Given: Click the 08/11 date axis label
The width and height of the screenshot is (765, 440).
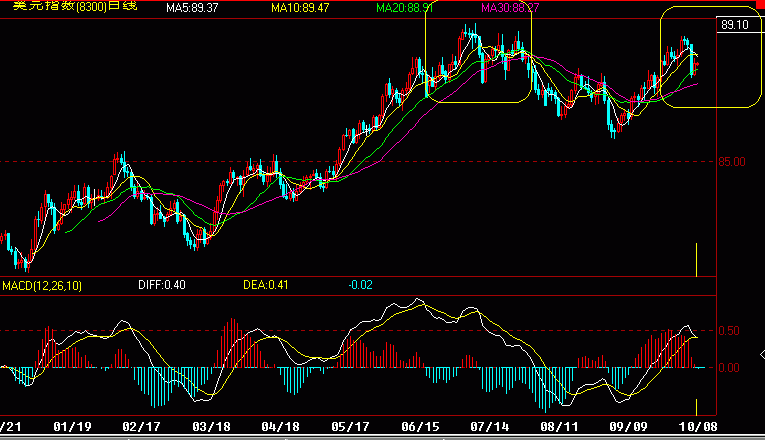Looking at the screenshot, I should [x=559, y=427].
